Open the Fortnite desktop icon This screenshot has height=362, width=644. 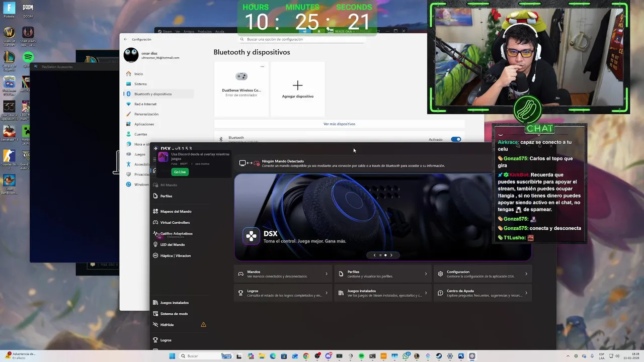pos(9,10)
